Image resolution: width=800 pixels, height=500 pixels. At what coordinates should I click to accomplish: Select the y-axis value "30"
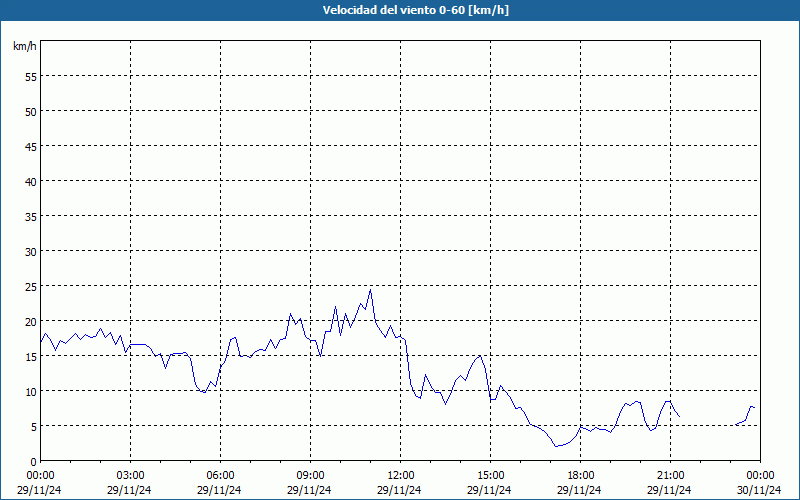click(x=31, y=252)
